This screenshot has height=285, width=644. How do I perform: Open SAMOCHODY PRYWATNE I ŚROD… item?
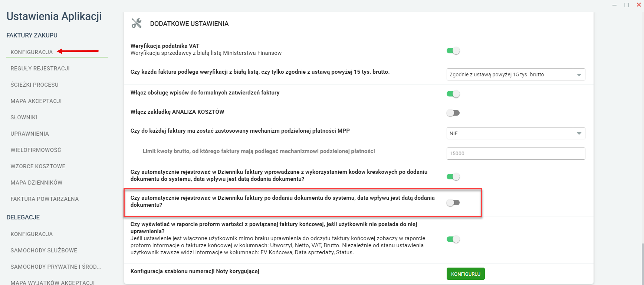(x=56, y=267)
